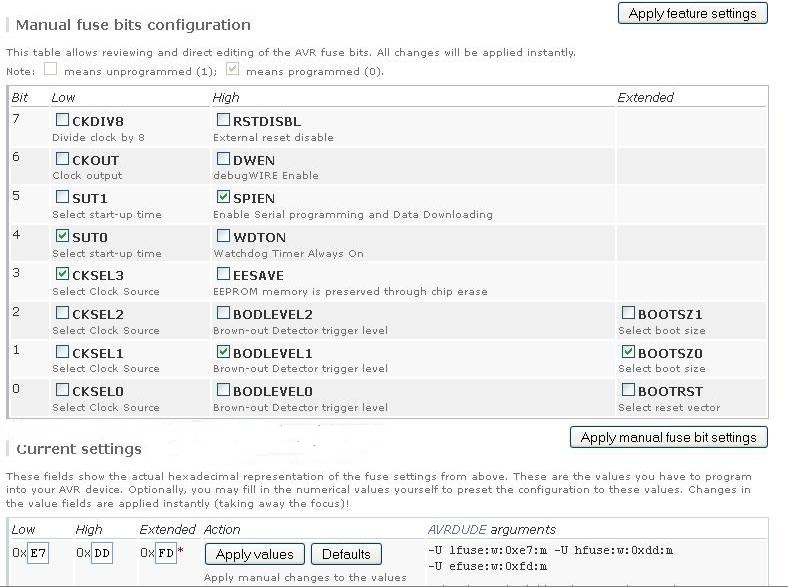
Task: Check the RSTDISBL external reset disable box
Action: click(x=223, y=120)
